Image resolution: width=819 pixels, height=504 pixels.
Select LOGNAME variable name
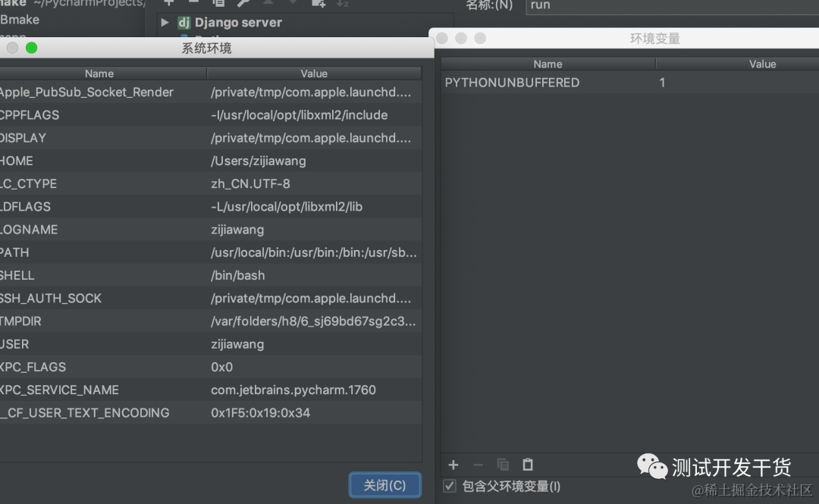coord(29,230)
